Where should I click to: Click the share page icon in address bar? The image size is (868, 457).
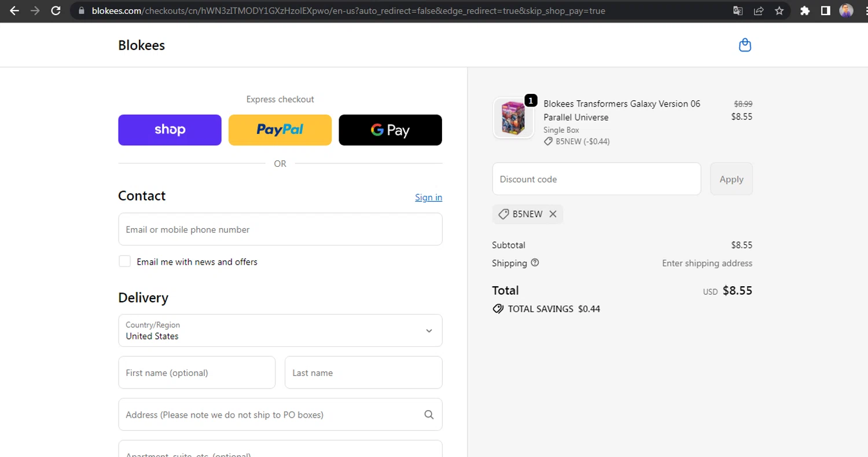click(759, 10)
